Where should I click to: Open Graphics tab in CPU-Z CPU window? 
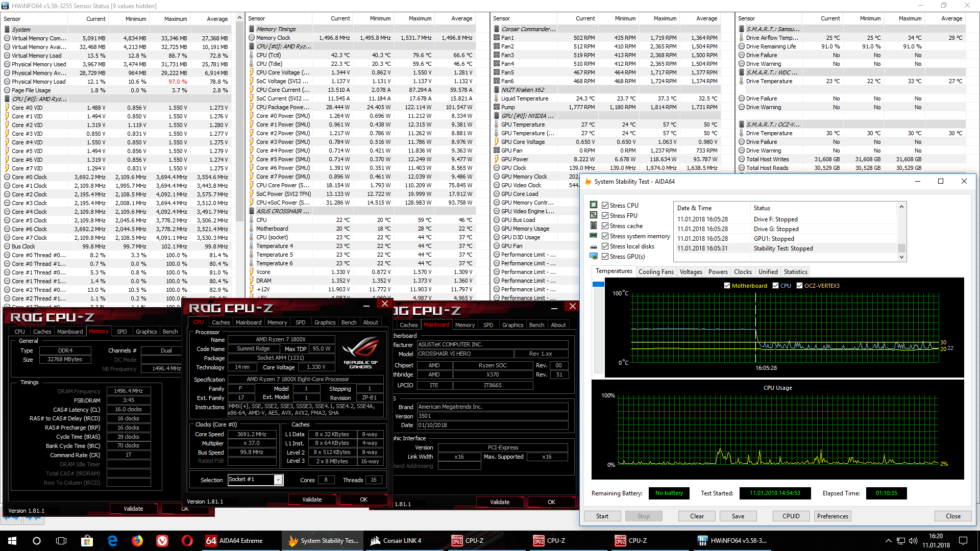[x=325, y=322]
